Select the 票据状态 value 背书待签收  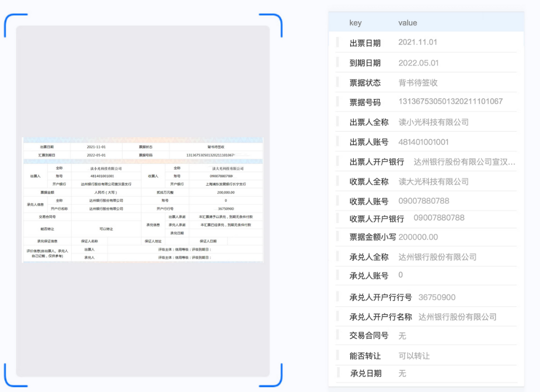click(418, 83)
